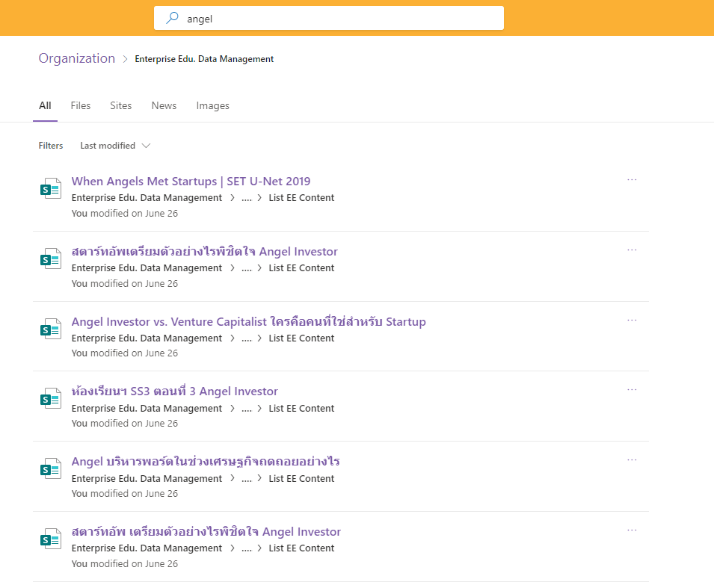Click 'You modified on June 26' under 'ห้องเรียนฯ SS3'
Screen dimensions: 714x588
(125, 423)
